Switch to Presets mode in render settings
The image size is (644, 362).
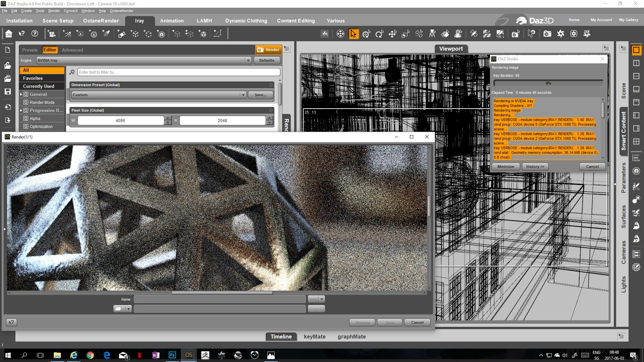30,50
